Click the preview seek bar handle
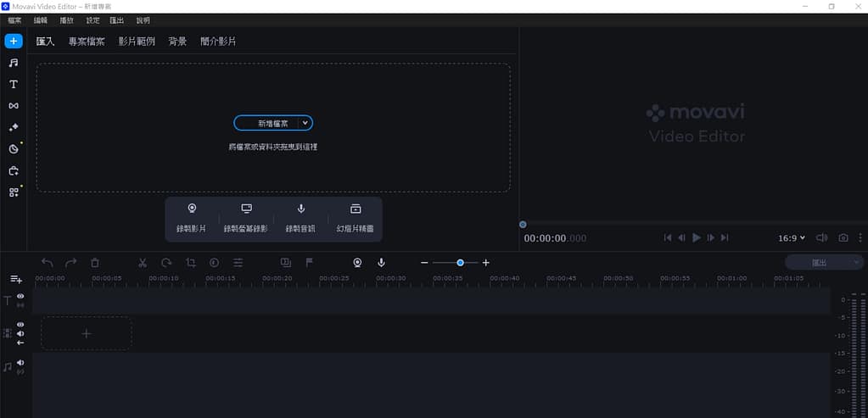868x418 pixels. [523, 224]
